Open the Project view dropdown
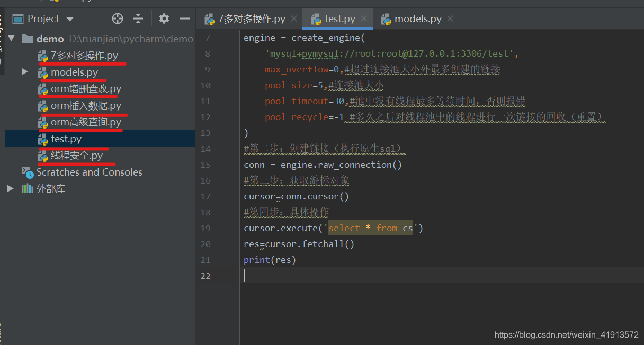Viewport: 644px width, 345px height. tap(70, 19)
